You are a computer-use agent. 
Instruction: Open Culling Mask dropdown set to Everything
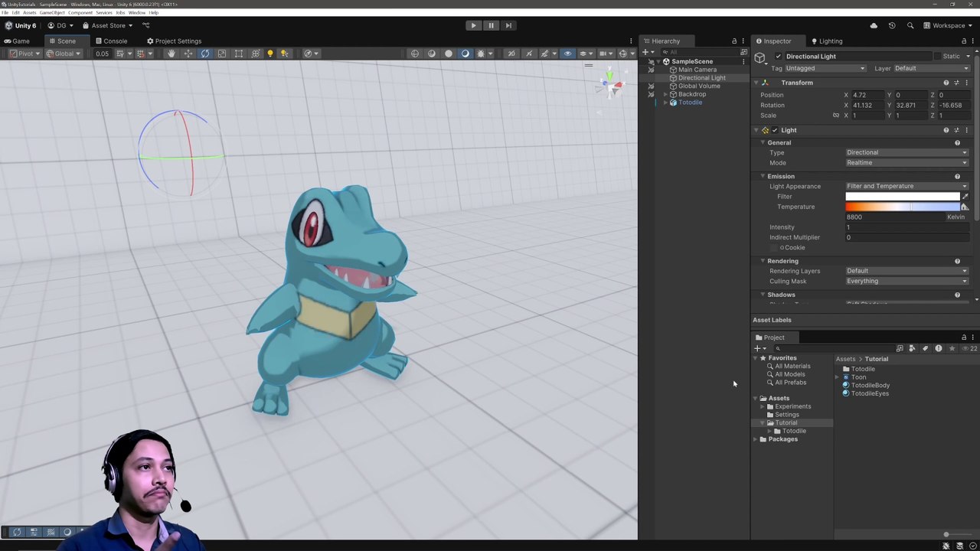click(906, 281)
